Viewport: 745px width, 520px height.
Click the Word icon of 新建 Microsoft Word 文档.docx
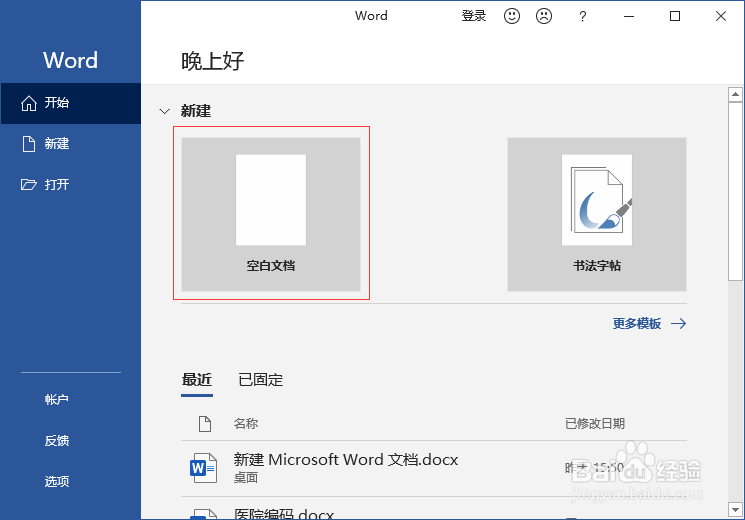203,468
